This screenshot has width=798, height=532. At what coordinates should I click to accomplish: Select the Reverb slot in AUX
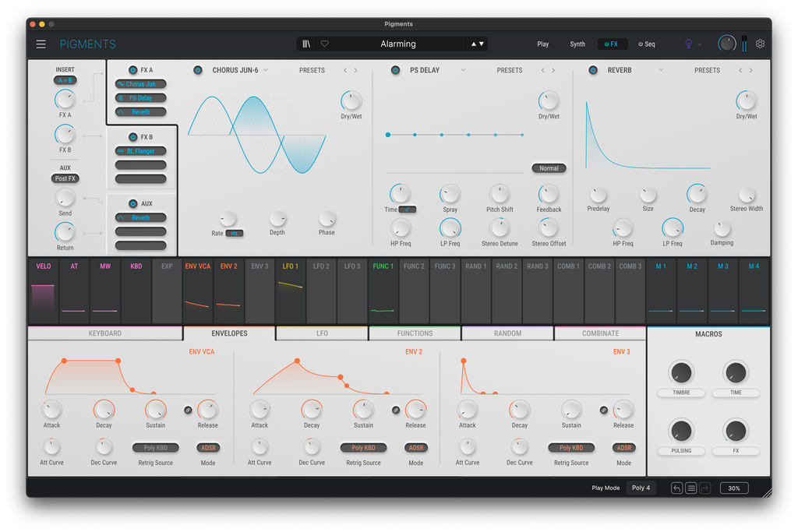[141, 217]
